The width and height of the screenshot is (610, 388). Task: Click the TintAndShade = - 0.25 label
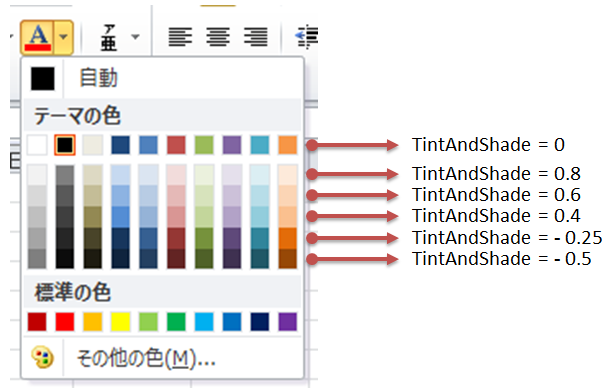tap(507, 237)
